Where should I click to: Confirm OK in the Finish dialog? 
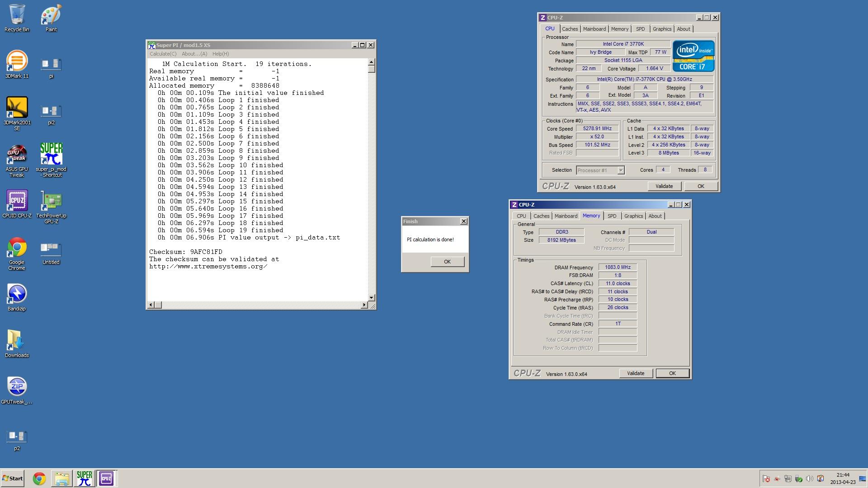coord(447,262)
